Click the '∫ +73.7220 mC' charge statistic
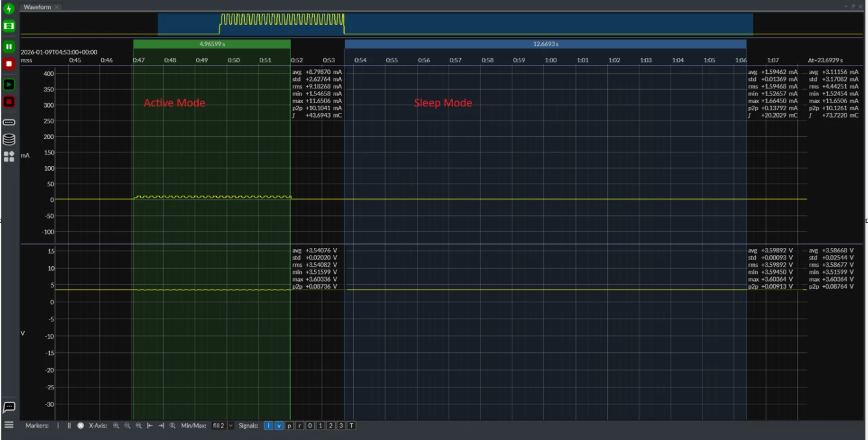868x440 pixels. tap(834, 116)
